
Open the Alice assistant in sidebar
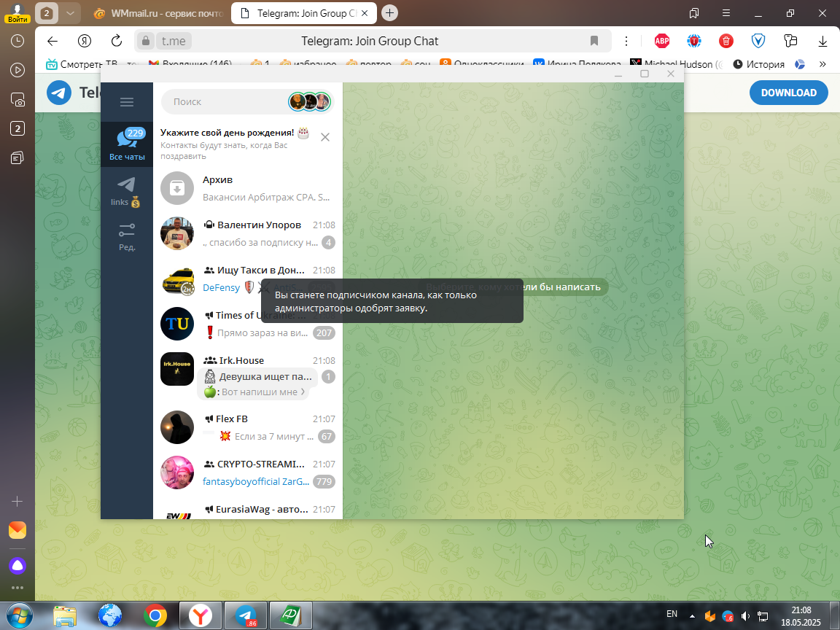click(x=17, y=566)
